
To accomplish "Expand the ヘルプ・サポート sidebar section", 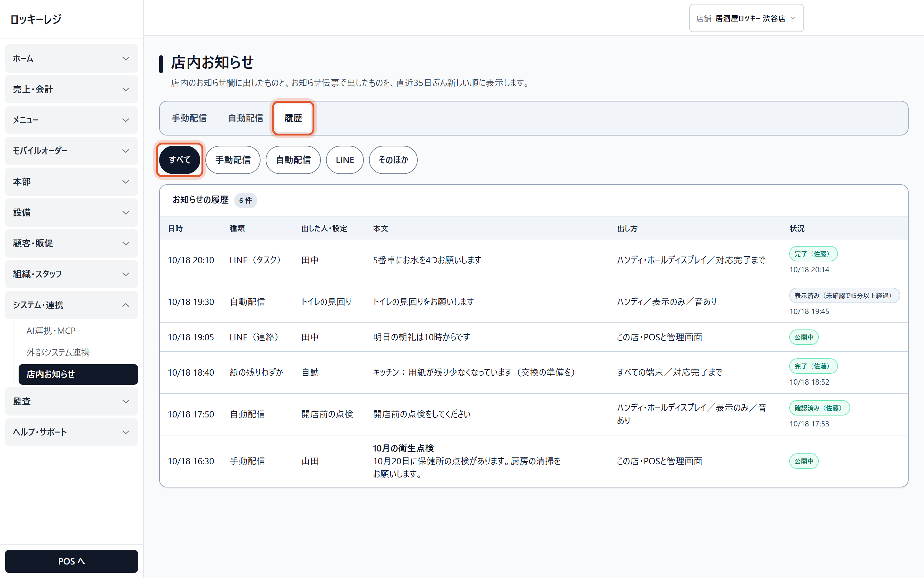I will click(x=72, y=432).
